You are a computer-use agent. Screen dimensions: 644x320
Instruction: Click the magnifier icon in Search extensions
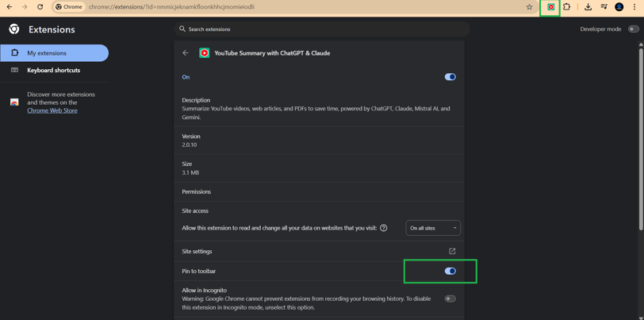(182, 29)
